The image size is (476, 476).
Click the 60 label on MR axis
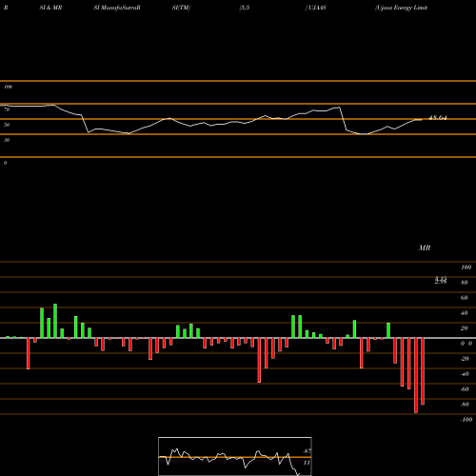[465, 298]
